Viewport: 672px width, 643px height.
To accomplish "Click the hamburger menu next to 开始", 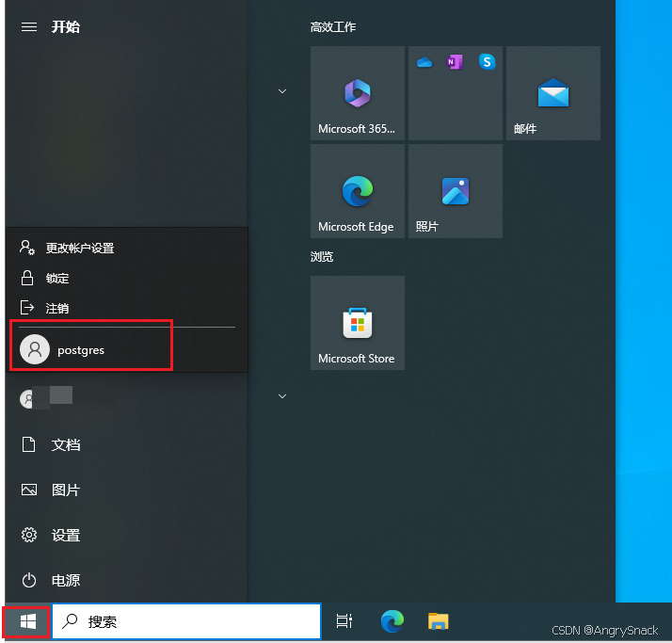I will (x=29, y=27).
